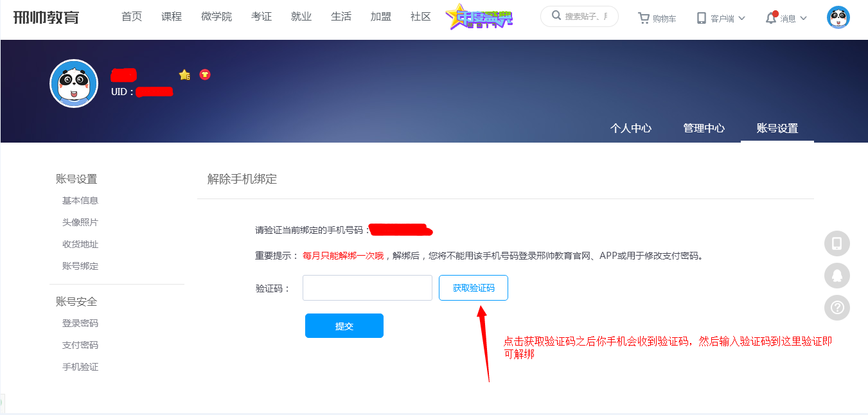Open the panda avatar in top bar
Viewport: 868px width, 415px height.
[838, 17]
